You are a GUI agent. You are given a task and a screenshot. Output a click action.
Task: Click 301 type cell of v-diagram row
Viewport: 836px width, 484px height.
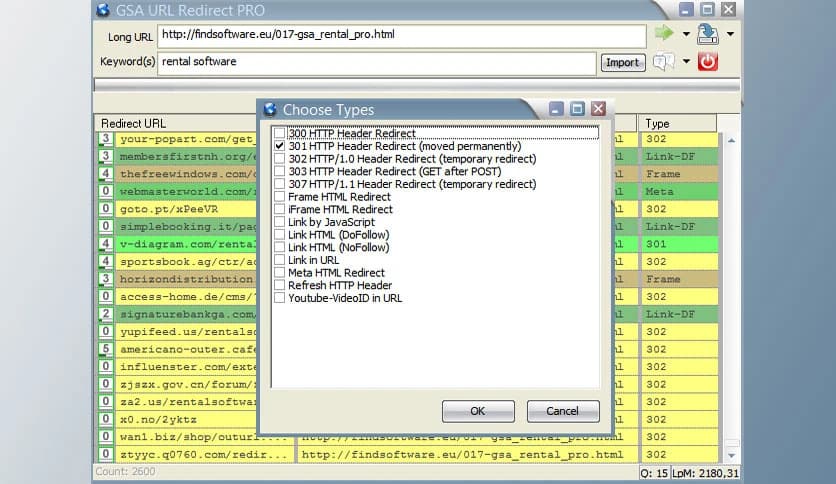[679, 244]
